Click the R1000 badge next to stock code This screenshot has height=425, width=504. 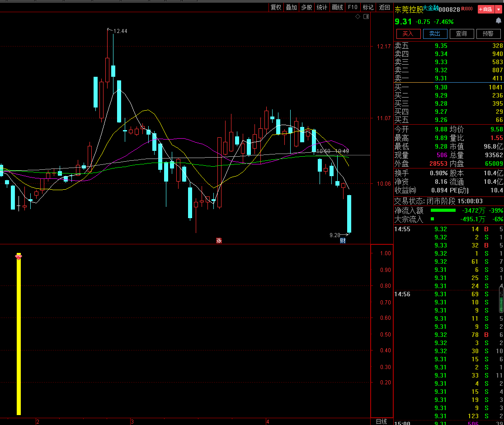tap(467, 9)
